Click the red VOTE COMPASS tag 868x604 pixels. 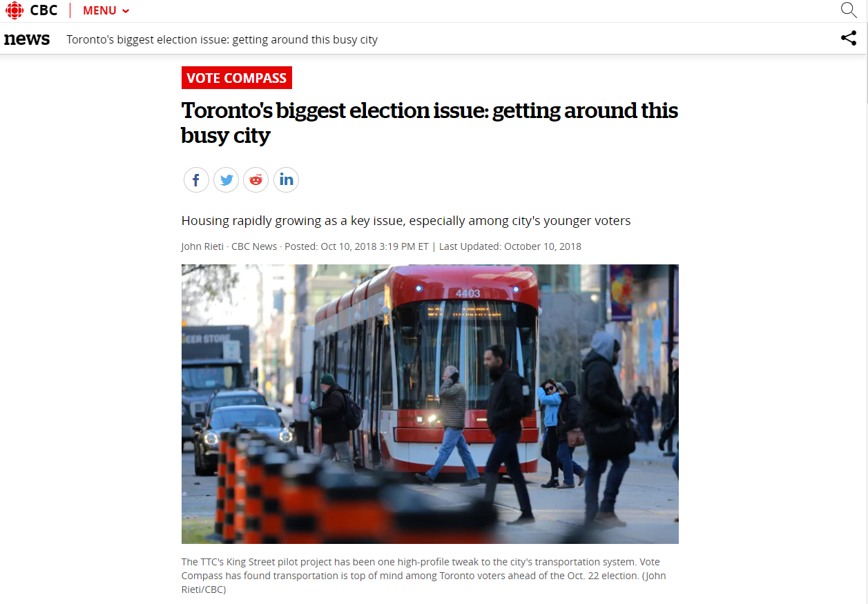click(237, 78)
